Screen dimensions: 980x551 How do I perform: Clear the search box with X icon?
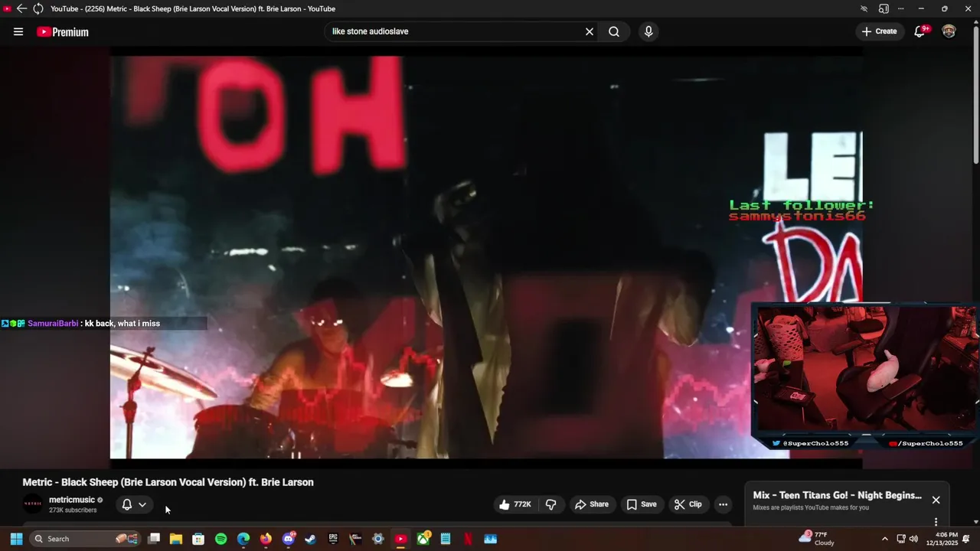coord(590,31)
